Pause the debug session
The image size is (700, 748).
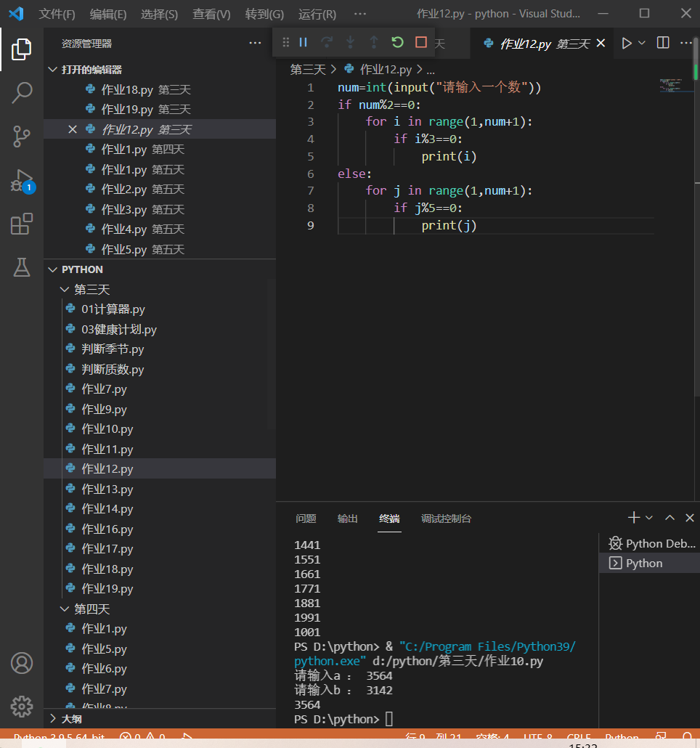pyautogui.click(x=304, y=42)
